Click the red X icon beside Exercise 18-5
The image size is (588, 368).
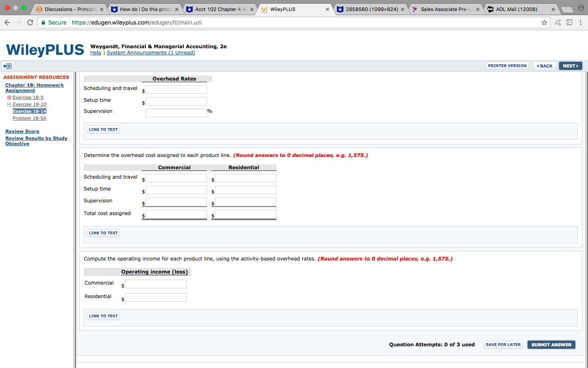tap(10, 97)
